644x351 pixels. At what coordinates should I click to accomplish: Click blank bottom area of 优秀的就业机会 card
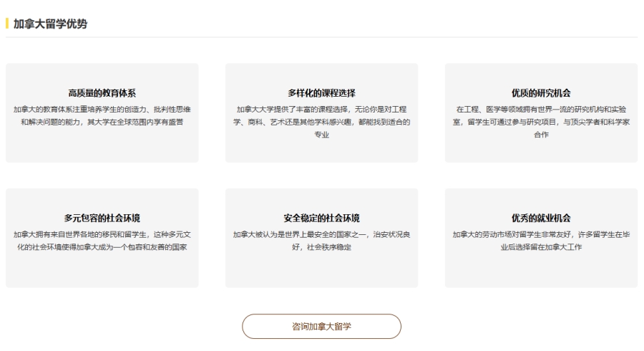tap(541, 274)
